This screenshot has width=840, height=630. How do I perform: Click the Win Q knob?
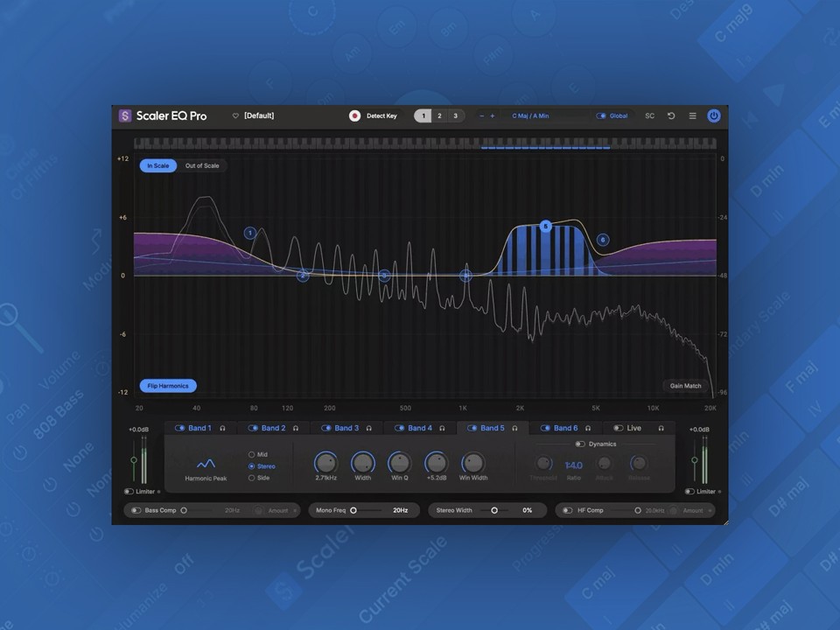coord(400,463)
